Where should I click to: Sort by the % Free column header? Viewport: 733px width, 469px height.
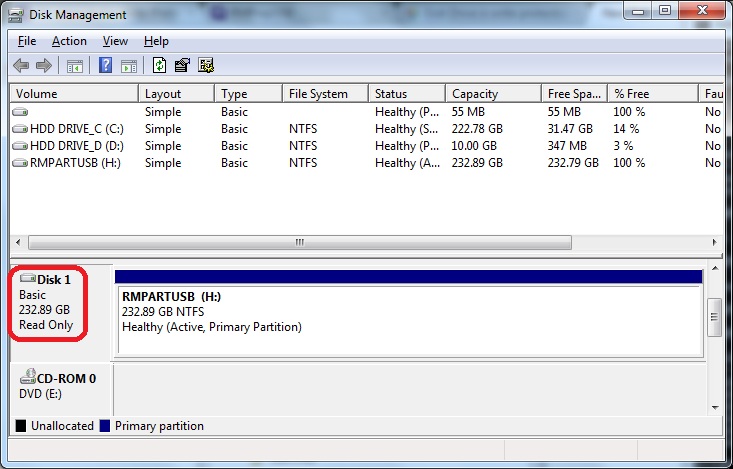click(x=653, y=94)
